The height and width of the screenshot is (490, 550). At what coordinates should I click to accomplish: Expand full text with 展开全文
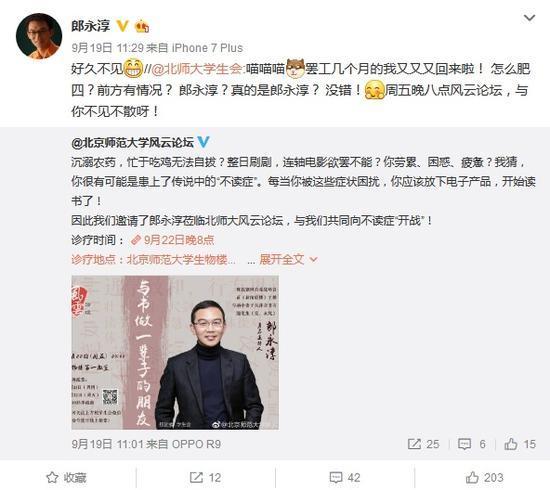(288, 260)
